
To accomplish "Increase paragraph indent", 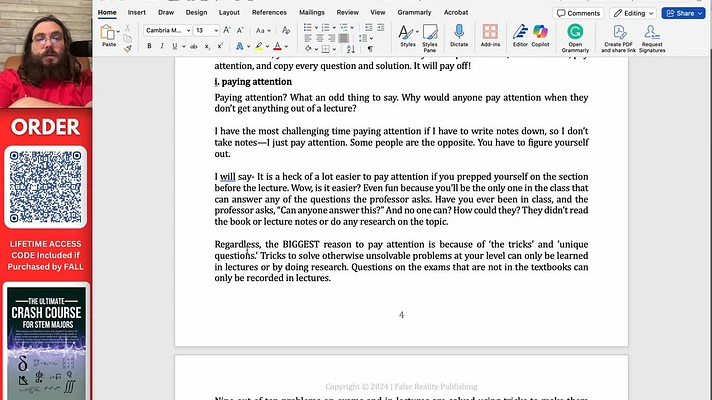I will [x=381, y=28].
